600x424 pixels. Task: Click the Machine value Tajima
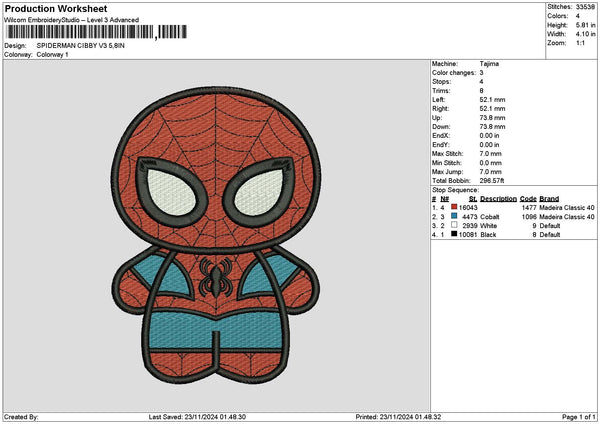(490, 63)
